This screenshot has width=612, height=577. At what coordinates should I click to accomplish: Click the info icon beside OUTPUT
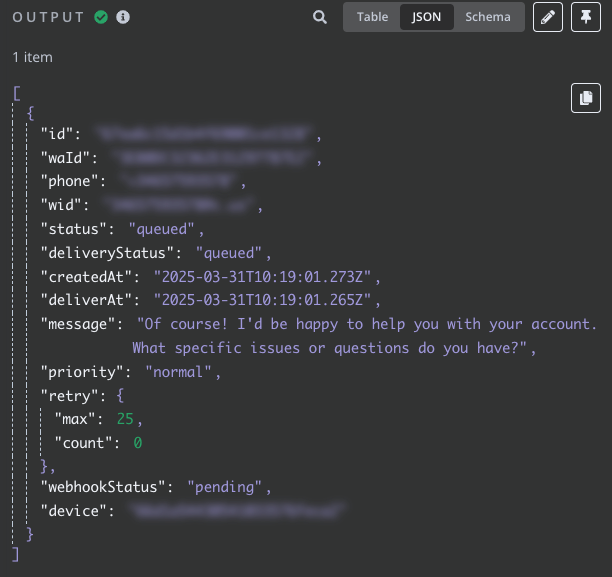122,17
